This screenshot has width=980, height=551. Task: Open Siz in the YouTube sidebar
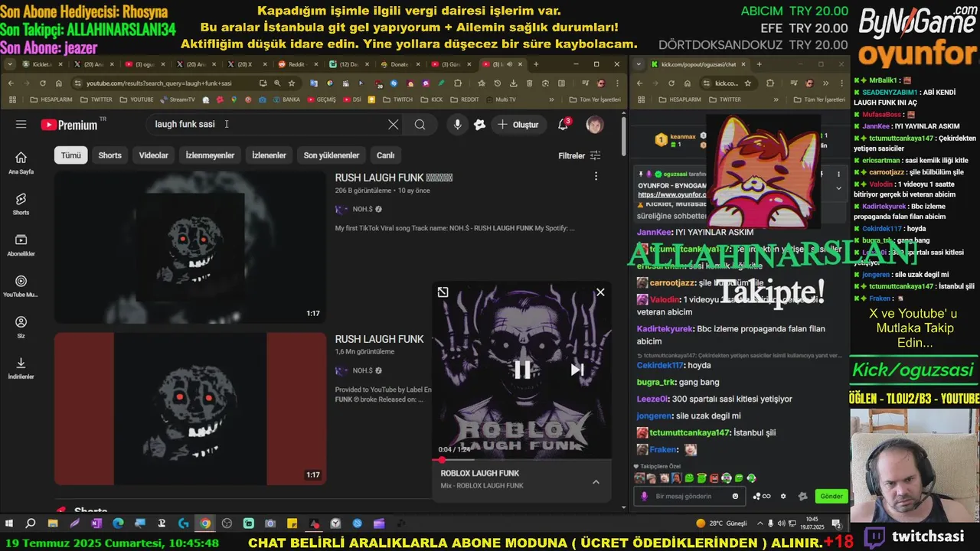[x=21, y=328]
